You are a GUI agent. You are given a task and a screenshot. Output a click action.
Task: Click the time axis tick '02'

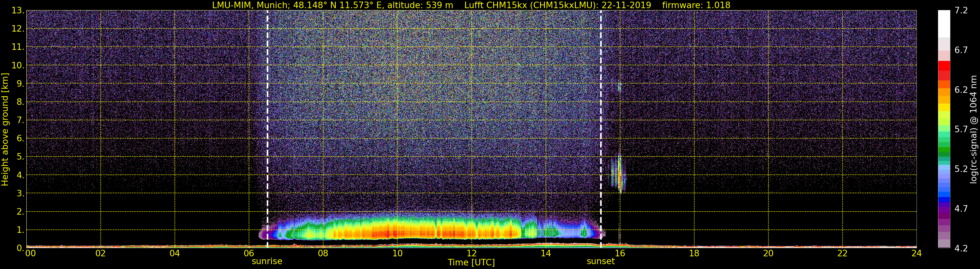click(x=101, y=253)
